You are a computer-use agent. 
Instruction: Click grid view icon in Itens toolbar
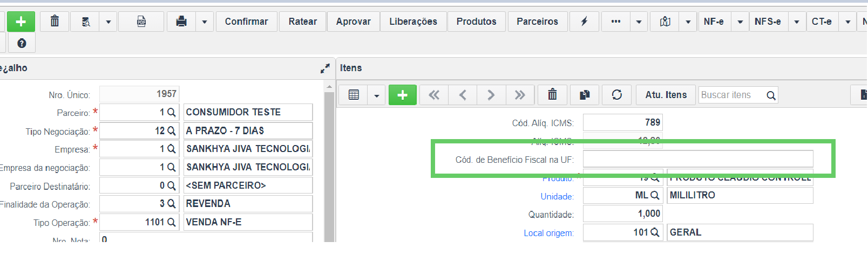354,95
